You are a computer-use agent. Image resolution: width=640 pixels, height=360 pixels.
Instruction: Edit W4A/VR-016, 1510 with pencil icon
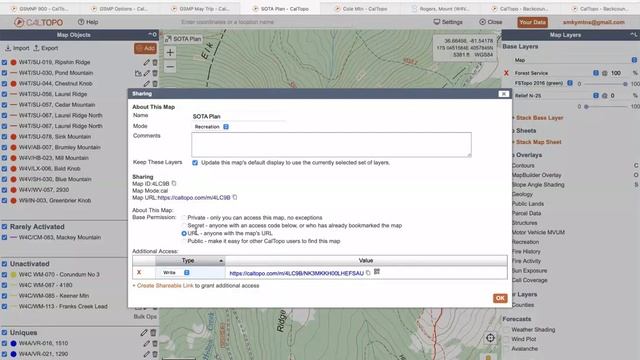(x=146, y=343)
